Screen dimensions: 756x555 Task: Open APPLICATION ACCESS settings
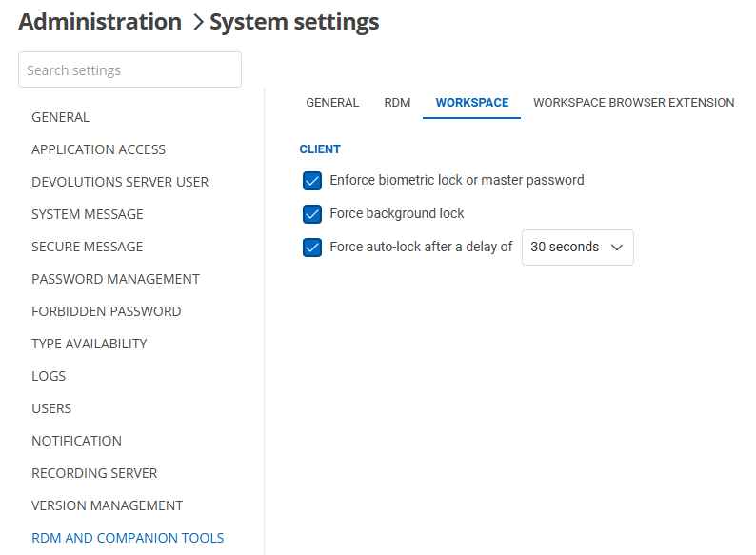pyautogui.click(x=98, y=149)
